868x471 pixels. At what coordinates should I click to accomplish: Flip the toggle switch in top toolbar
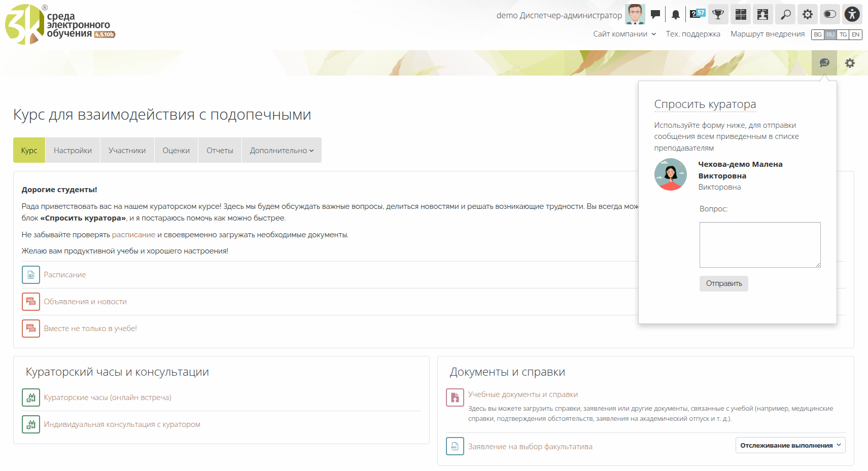830,14
